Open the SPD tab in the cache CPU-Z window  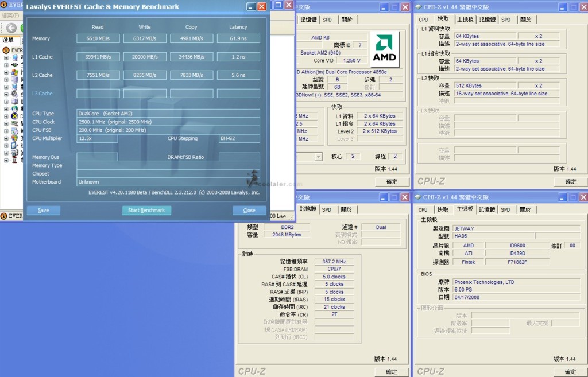pyautogui.click(x=506, y=20)
